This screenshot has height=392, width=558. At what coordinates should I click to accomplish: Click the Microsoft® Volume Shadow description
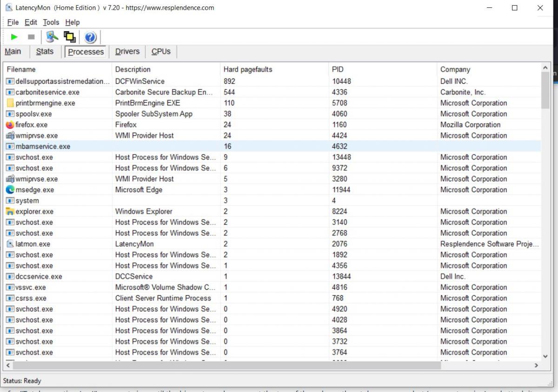tap(166, 287)
